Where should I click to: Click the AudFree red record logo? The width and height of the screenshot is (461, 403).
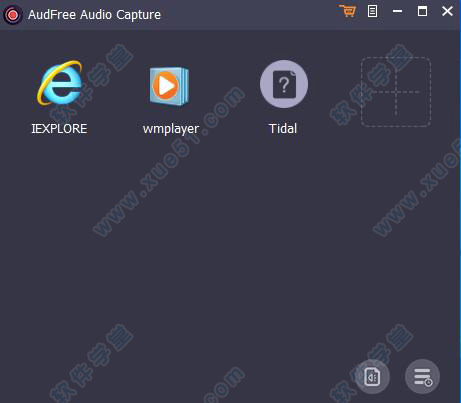[13, 15]
